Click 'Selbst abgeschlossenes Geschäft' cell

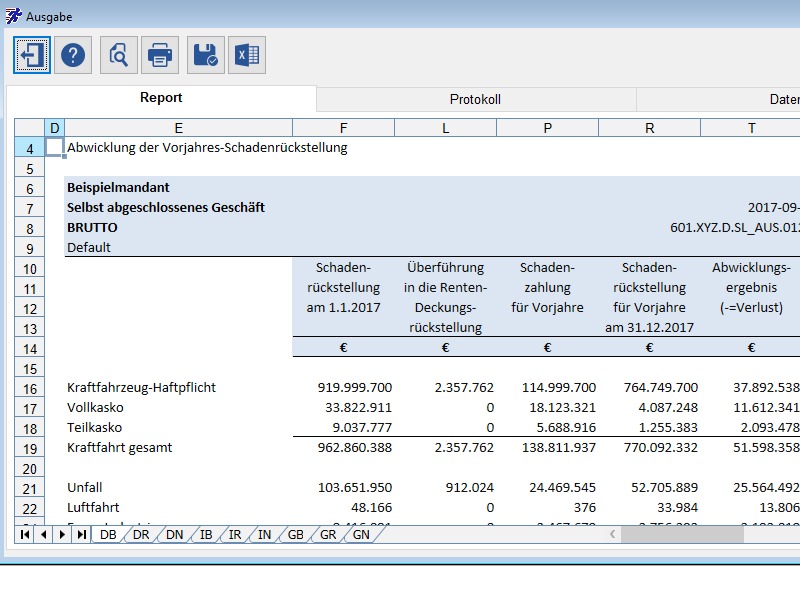click(166, 207)
